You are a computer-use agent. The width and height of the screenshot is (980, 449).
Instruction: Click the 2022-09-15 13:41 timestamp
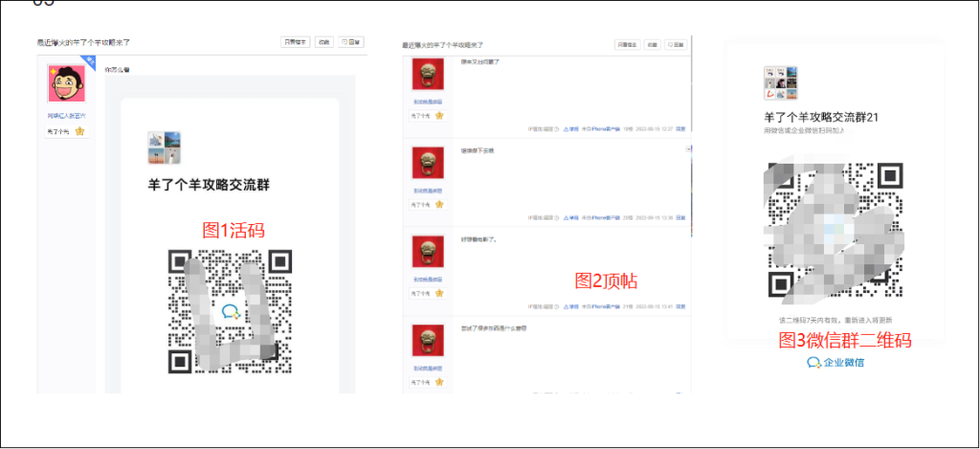point(654,306)
